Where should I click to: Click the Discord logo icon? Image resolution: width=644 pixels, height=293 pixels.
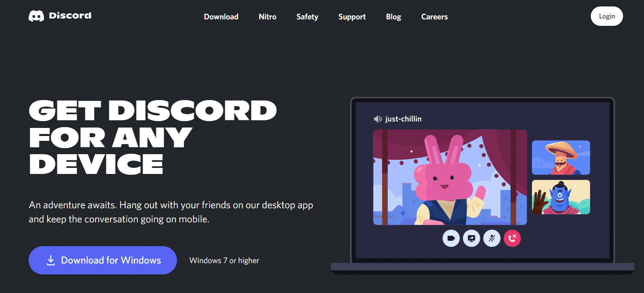point(36,16)
